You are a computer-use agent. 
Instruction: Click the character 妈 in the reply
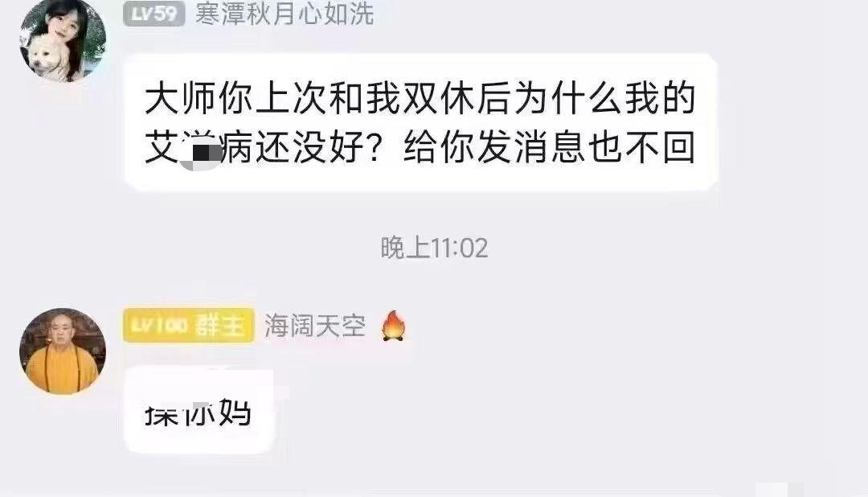click(x=235, y=413)
